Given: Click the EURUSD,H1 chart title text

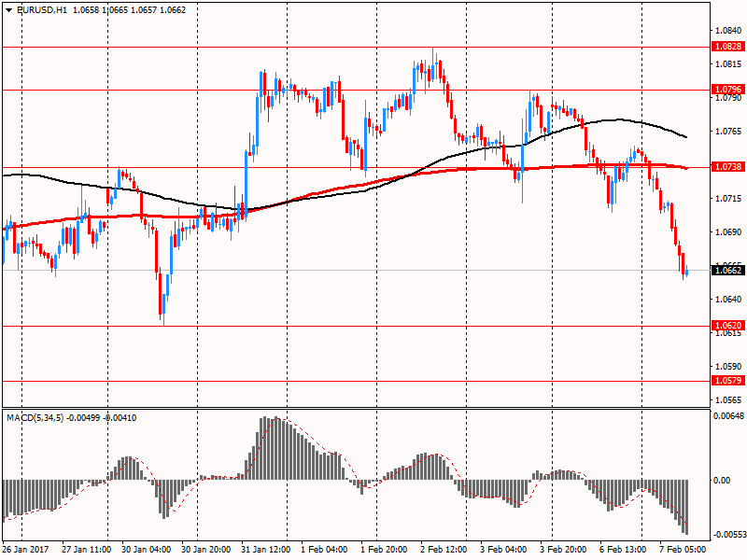Looking at the screenshot, I should click(x=42, y=10).
